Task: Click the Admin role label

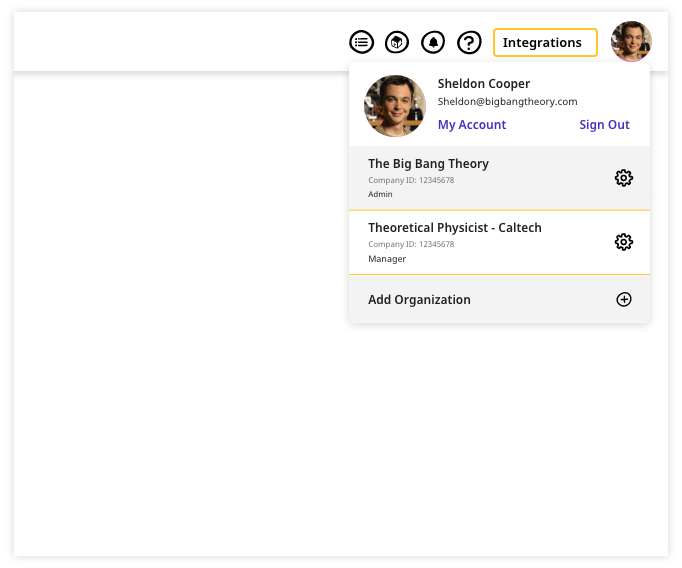Action: [380, 194]
